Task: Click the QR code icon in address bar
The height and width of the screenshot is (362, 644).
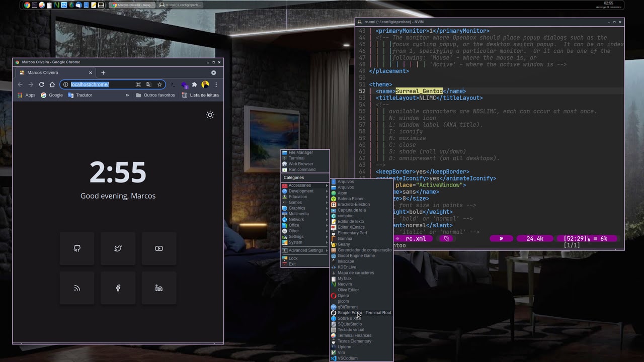Action: coord(138,84)
